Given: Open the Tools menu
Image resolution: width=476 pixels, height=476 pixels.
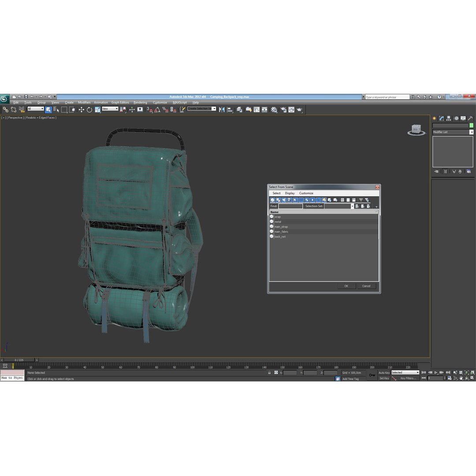Looking at the screenshot, I should (x=28, y=103).
